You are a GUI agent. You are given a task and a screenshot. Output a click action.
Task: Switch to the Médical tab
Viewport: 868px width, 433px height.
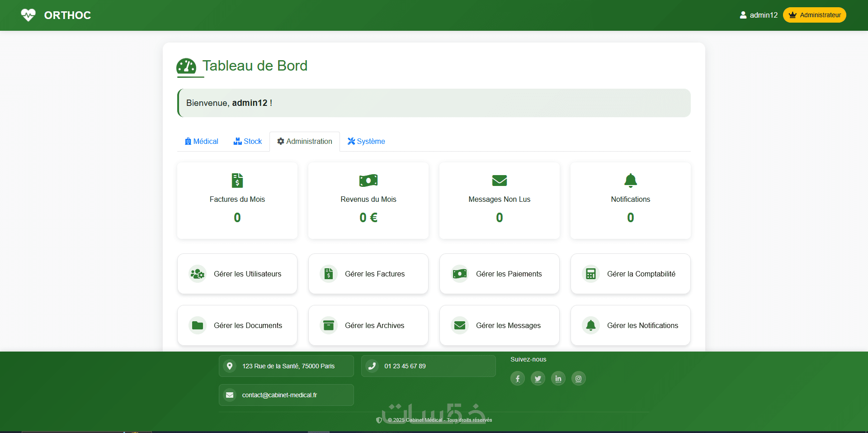coord(201,141)
